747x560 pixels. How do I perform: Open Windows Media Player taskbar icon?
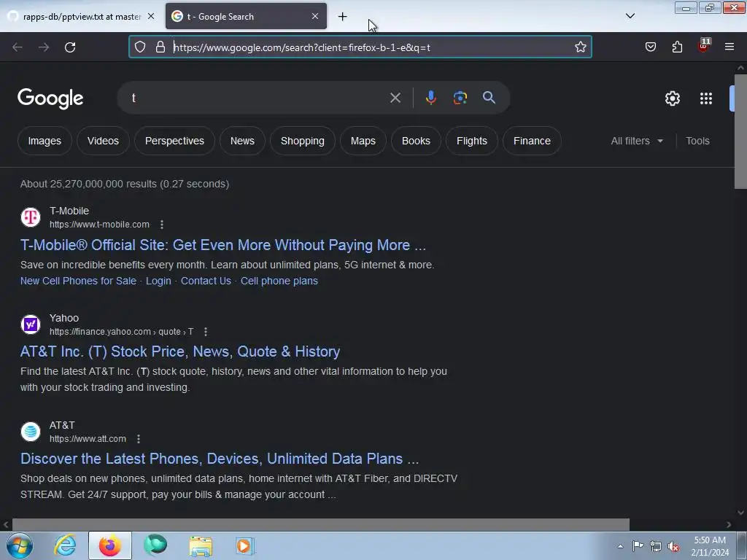click(245, 545)
